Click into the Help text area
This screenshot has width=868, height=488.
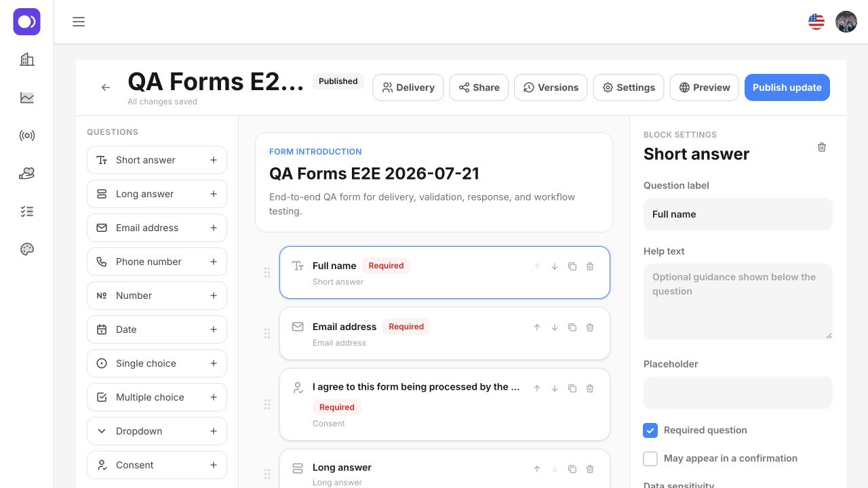point(738,302)
